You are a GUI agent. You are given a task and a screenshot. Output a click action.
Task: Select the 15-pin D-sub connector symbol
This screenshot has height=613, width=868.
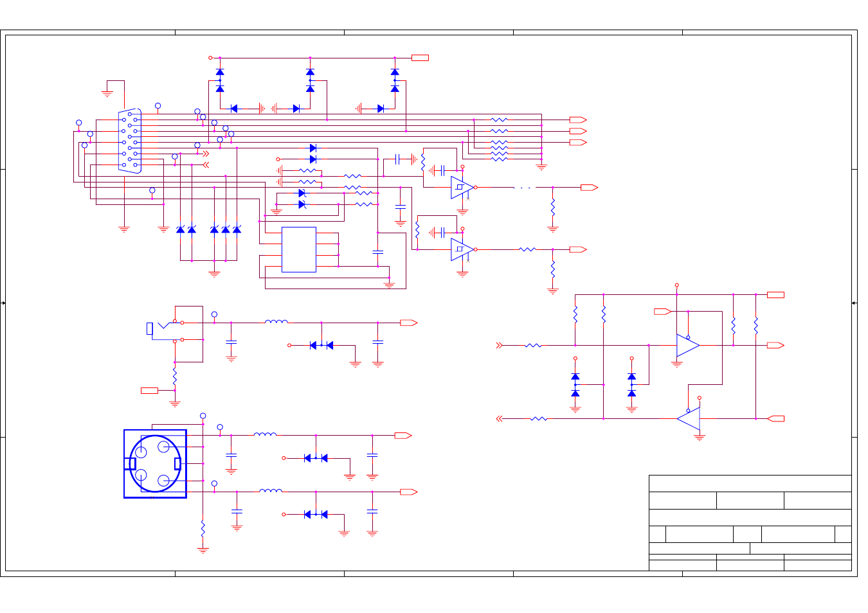click(x=130, y=141)
